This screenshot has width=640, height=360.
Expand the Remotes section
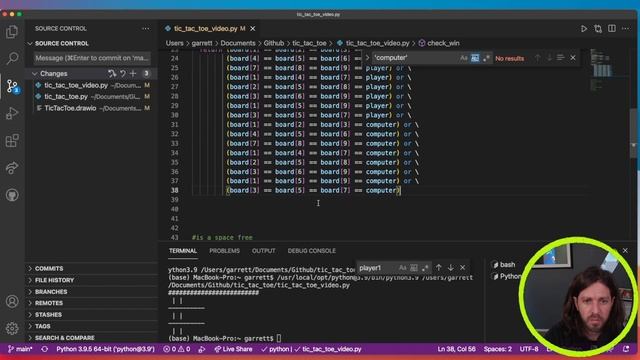49,303
